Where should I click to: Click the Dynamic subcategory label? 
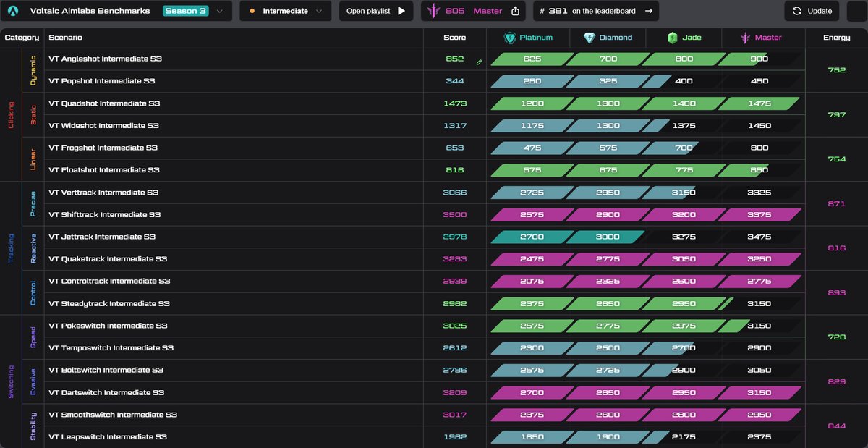click(x=33, y=70)
